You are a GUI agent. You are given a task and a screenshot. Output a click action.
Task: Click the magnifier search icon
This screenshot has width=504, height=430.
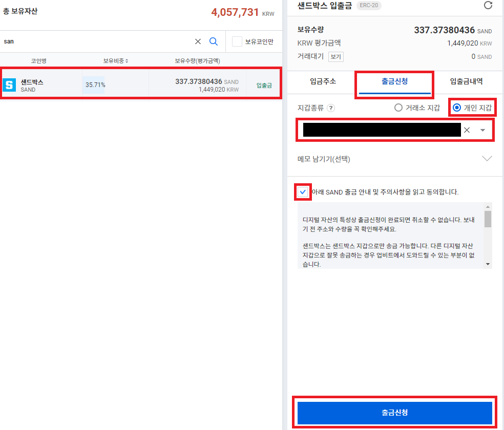tap(214, 41)
